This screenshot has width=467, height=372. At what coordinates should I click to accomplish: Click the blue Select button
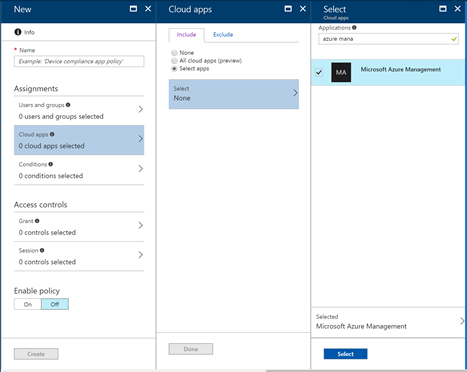coord(345,354)
